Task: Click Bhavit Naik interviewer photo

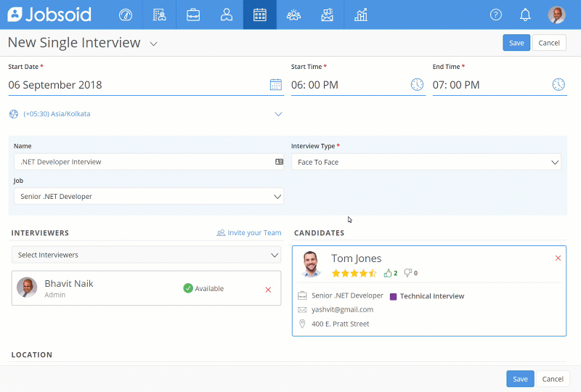Action: click(27, 287)
